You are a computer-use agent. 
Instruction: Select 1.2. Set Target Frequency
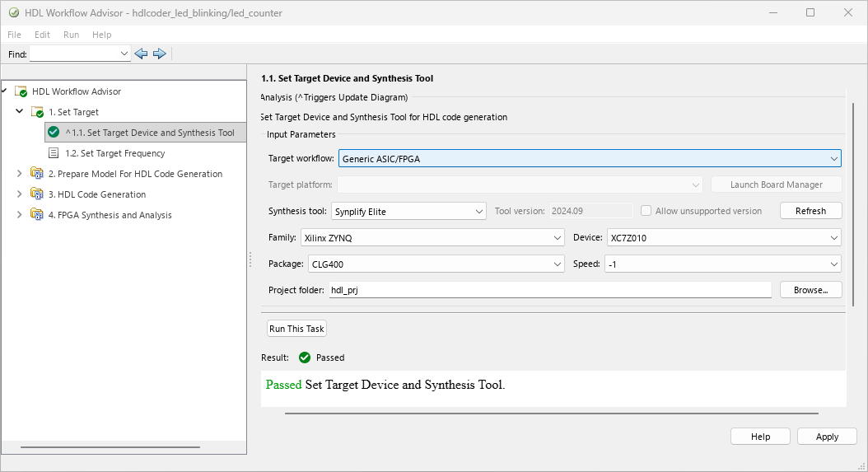pyautogui.click(x=115, y=153)
